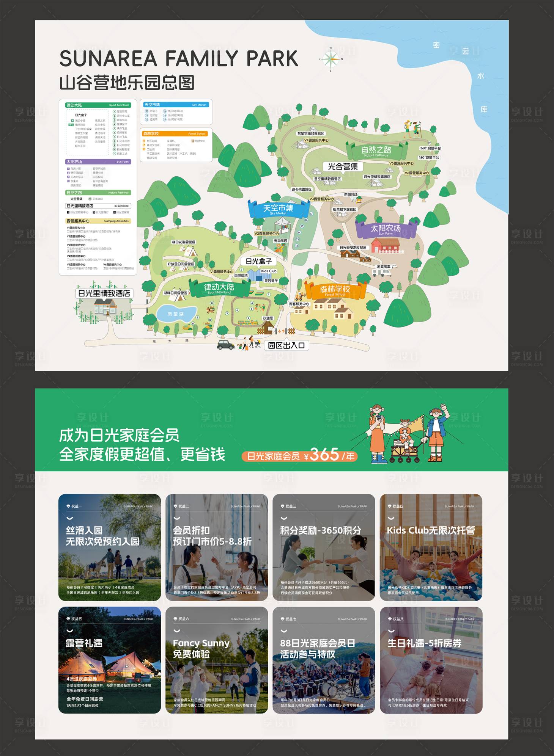554x756 pixels.
Task: Click the diamond icon beside 权益一
Action: click(68, 506)
